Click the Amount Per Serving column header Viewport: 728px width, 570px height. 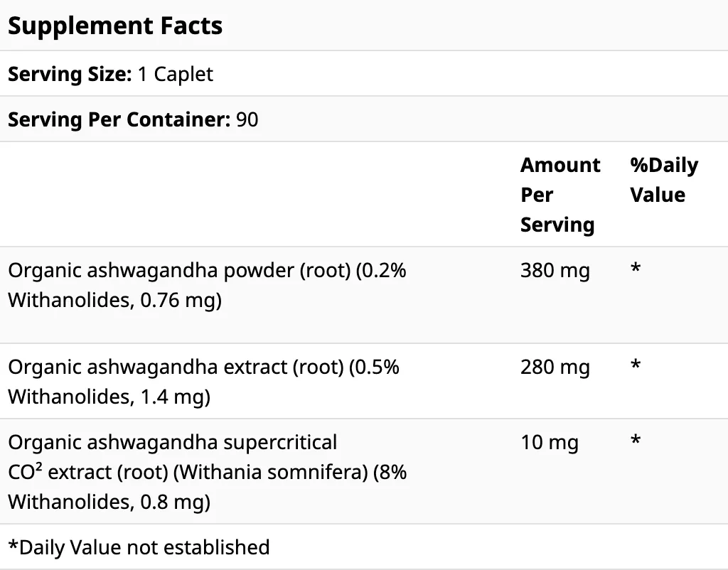click(560, 195)
